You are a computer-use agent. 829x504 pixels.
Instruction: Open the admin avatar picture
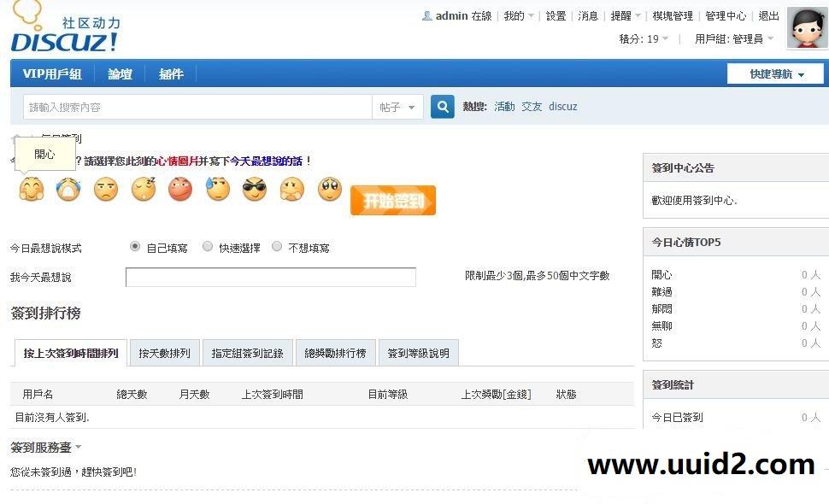tap(807, 26)
